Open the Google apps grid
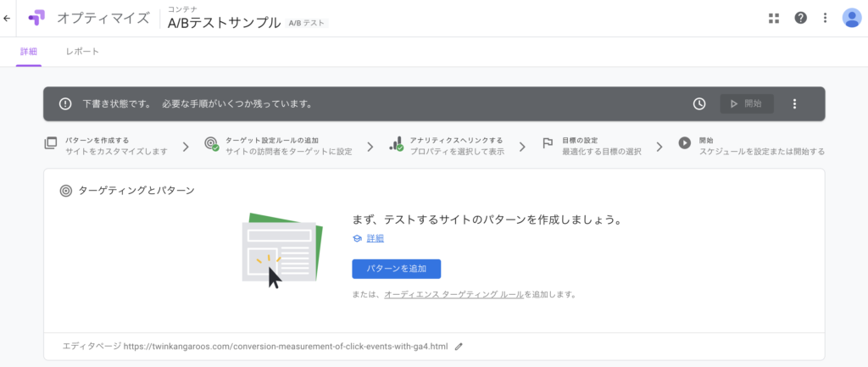The height and width of the screenshot is (367, 868). 774,19
